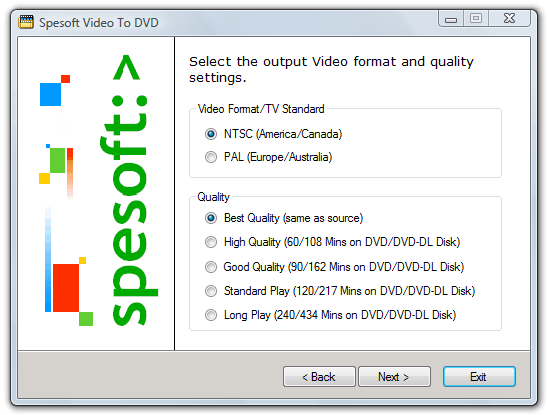
Task: Maximize the Spesoft Video To DVD window
Action: click(476, 18)
